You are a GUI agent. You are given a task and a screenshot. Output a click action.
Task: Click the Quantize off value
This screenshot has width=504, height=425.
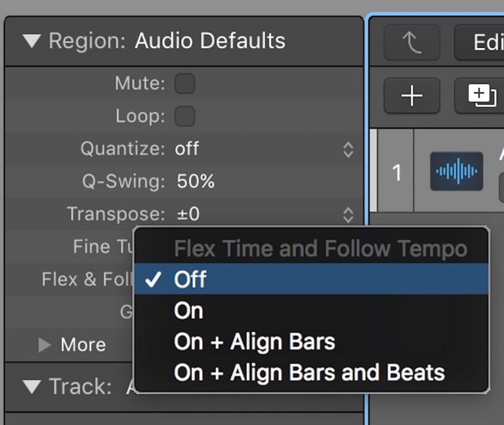[187, 149]
